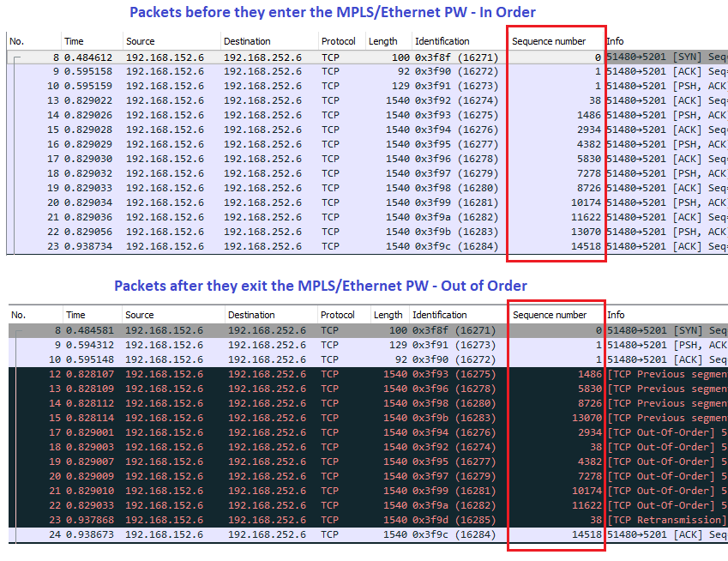Click Protocol column header in the bottom list
This screenshot has width=728, height=561.
[x=338, y=315]
